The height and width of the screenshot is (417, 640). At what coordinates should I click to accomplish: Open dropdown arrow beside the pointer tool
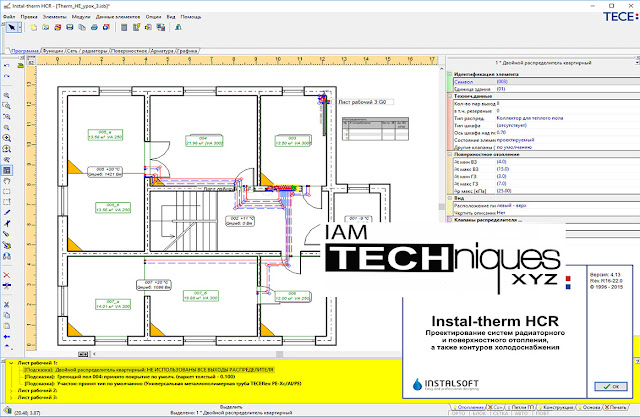[x=19, y=27]
